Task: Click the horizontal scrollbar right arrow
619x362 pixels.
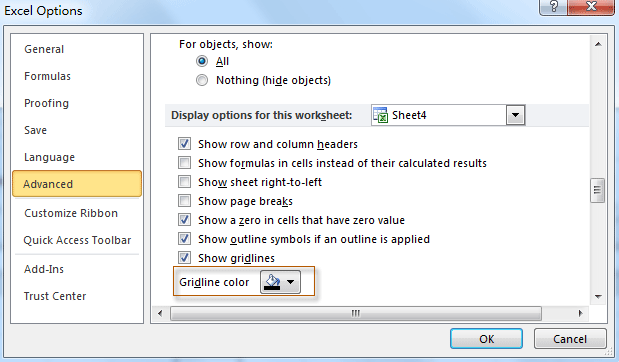Action: (580, 313)
